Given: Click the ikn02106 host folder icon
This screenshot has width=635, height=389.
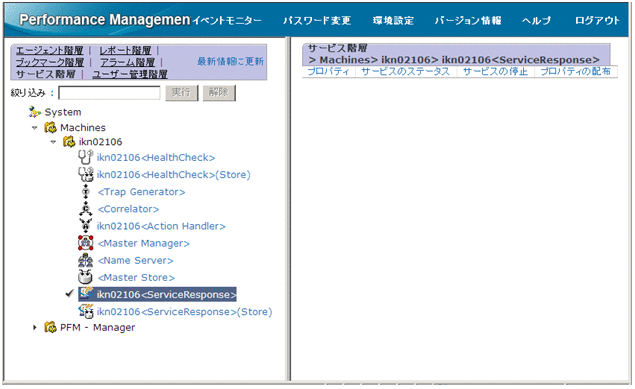Looking at the screenshot, I should [x=69, y=142].
